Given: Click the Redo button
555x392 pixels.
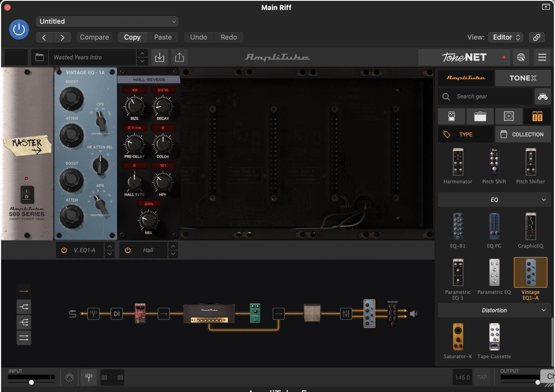Looking at the screenshot, I should coord(229,37).
